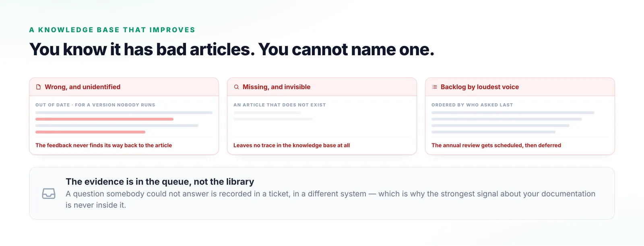Click 'The evidence is in the queue' heading
Viewport: 644px width, 246px height.
tap(160, 181)
